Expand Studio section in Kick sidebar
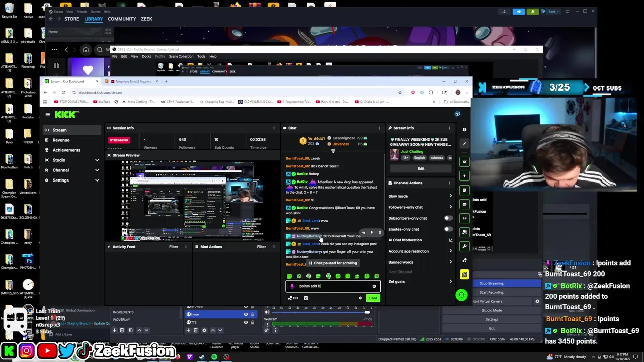644x362 pixels. point(97,160)
